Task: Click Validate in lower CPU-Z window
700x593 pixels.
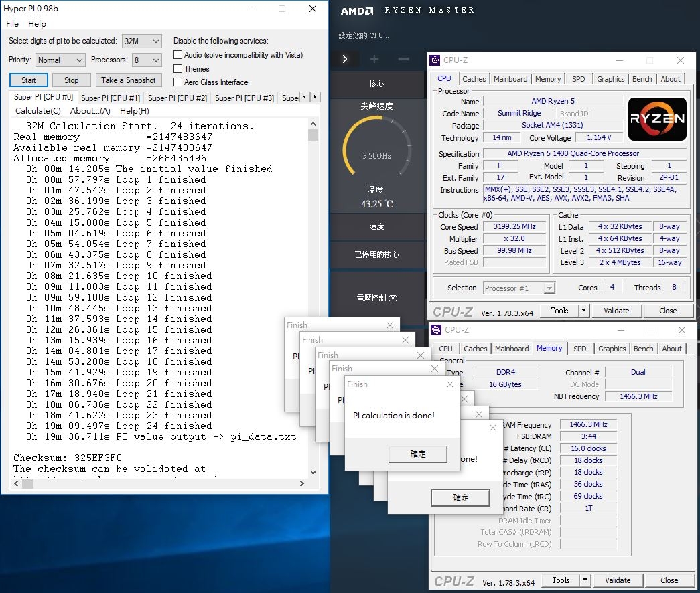Action: (x=618, y=580)
